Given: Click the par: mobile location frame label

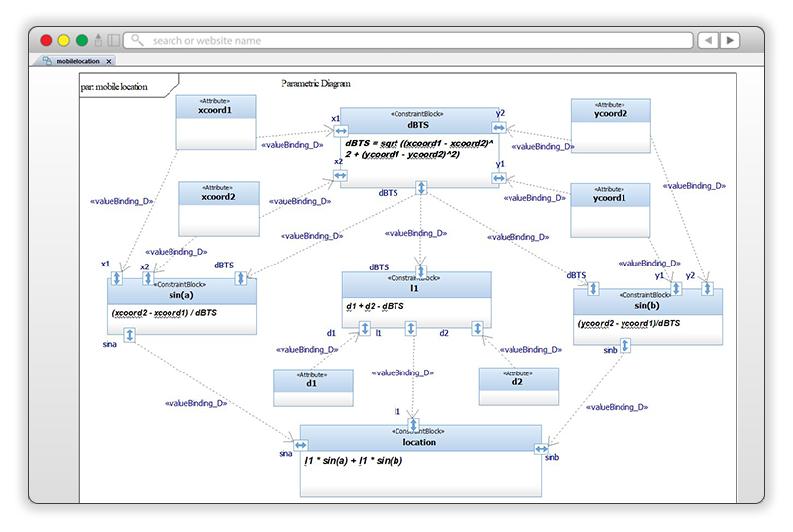Looking at the screenshot, I should point(114,87).
